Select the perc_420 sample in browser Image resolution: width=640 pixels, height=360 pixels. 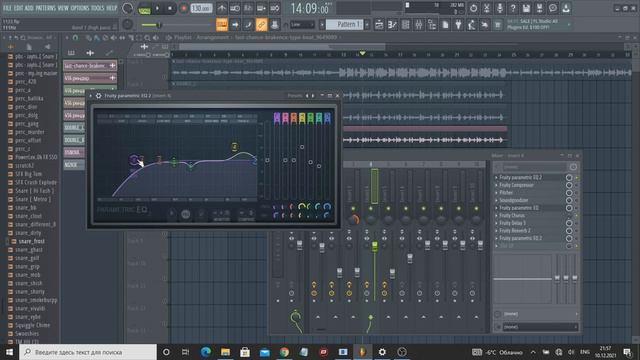click(26, 82)
